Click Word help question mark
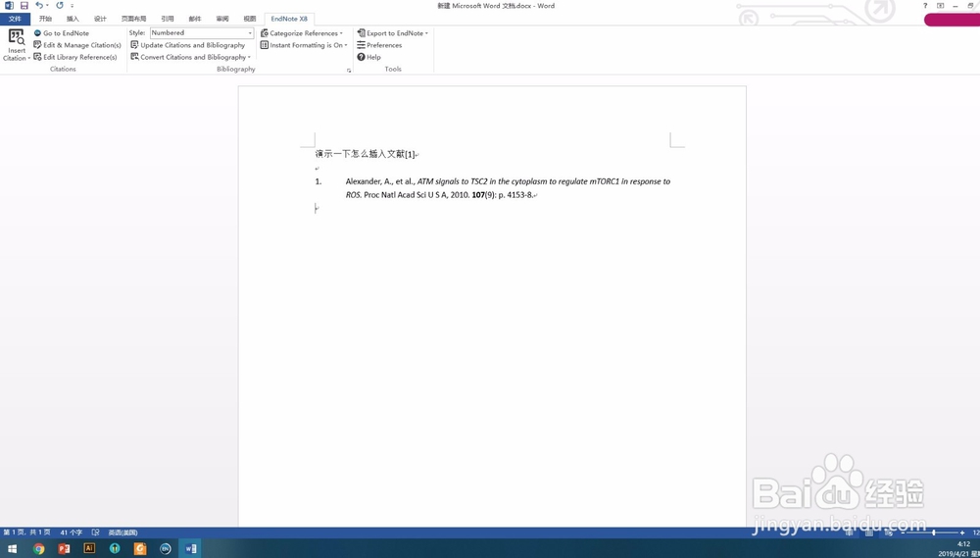 [926, 6]
